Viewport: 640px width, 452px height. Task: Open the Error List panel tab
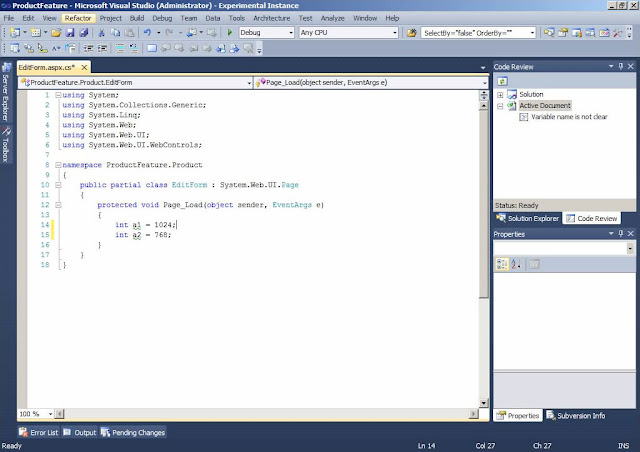point(39,432)
